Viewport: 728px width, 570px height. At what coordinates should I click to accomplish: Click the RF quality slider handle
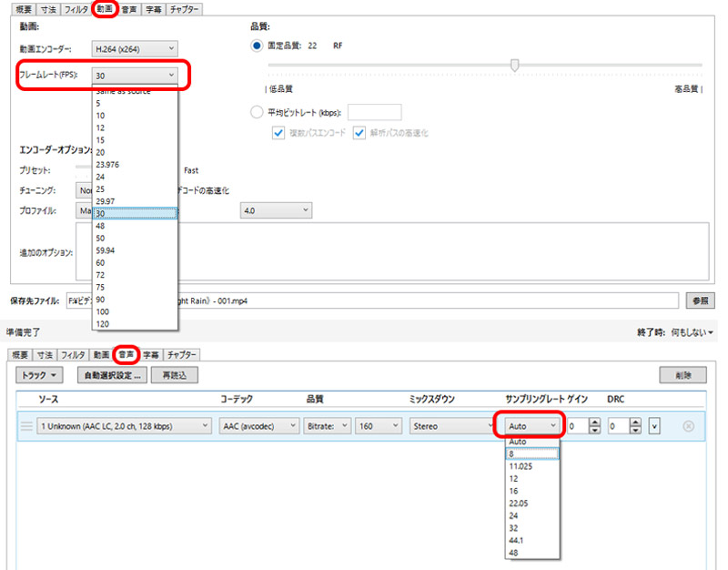[x=515, y=65]
